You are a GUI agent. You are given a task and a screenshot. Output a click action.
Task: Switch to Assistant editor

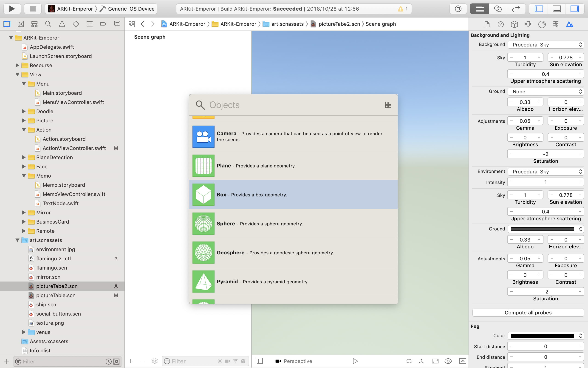(x=498, y=9)
